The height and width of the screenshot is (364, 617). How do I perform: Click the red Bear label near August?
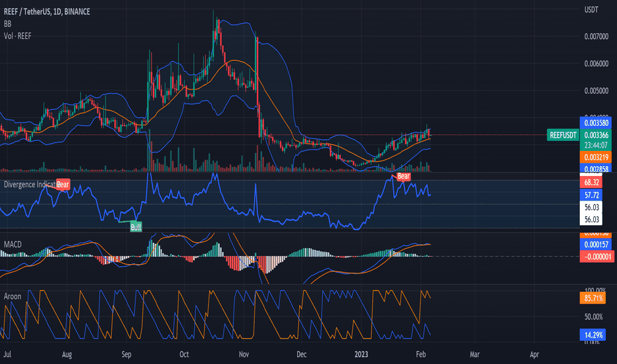tap(63, 184)
